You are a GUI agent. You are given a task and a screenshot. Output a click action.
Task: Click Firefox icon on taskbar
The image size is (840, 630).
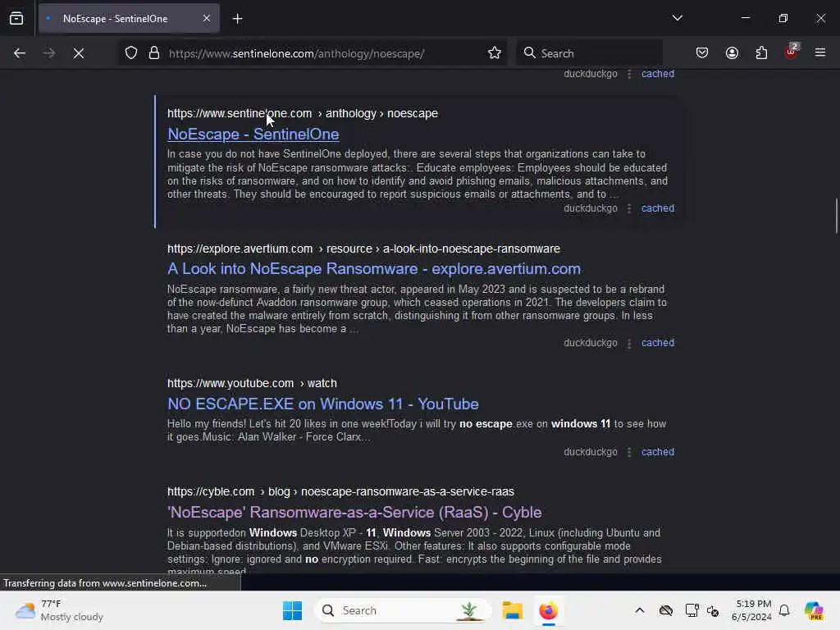click(x=548, y=610)
